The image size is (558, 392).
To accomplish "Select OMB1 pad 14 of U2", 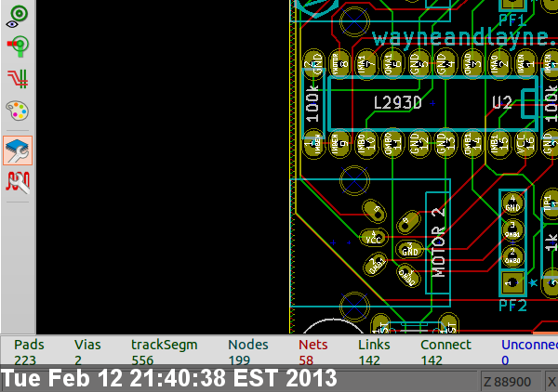I will 472,143.
